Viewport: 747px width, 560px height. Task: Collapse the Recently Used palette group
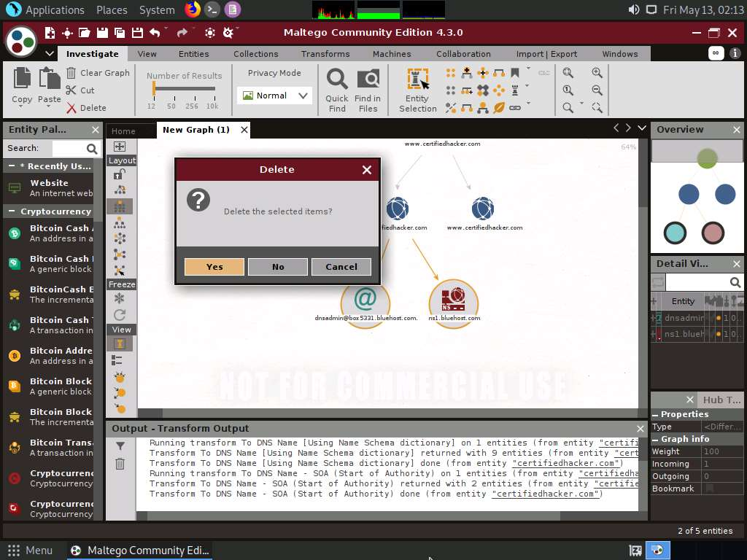pos(12,166)
